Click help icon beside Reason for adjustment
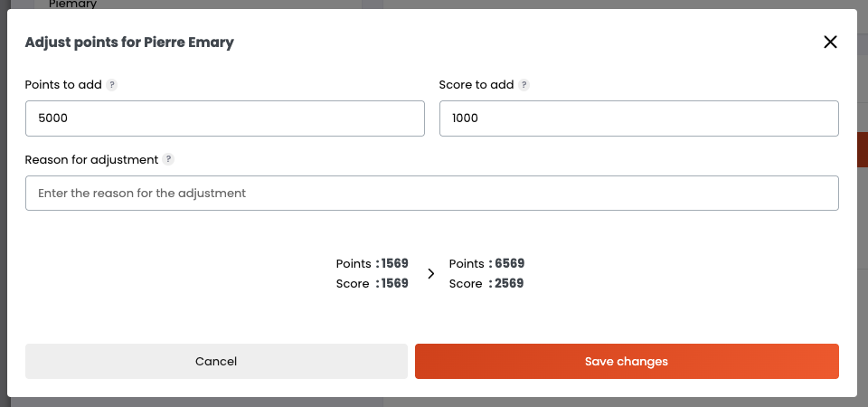868x407 pixels. click(168, 159)
